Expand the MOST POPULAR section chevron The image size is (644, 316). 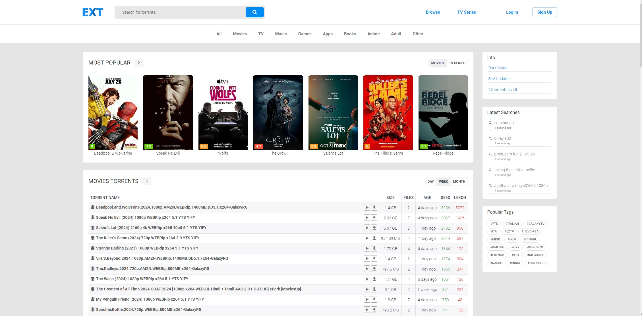pyautogui.click(x=139, y=63)
